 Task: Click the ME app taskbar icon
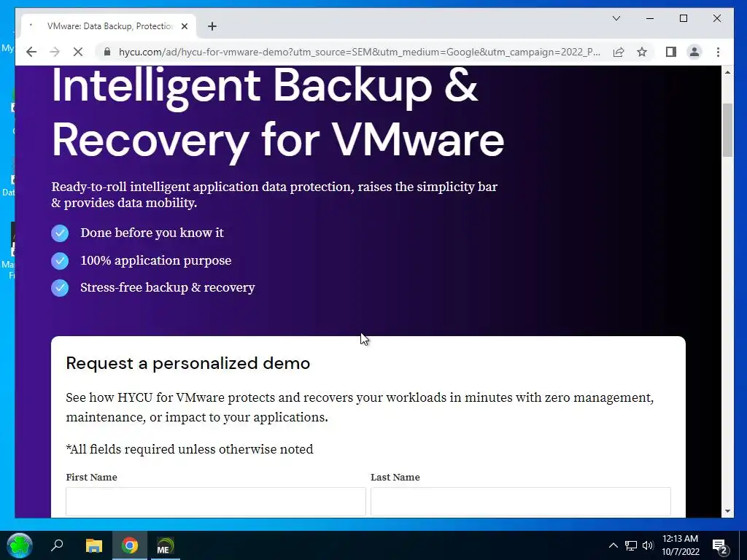[x=165, y=545]
